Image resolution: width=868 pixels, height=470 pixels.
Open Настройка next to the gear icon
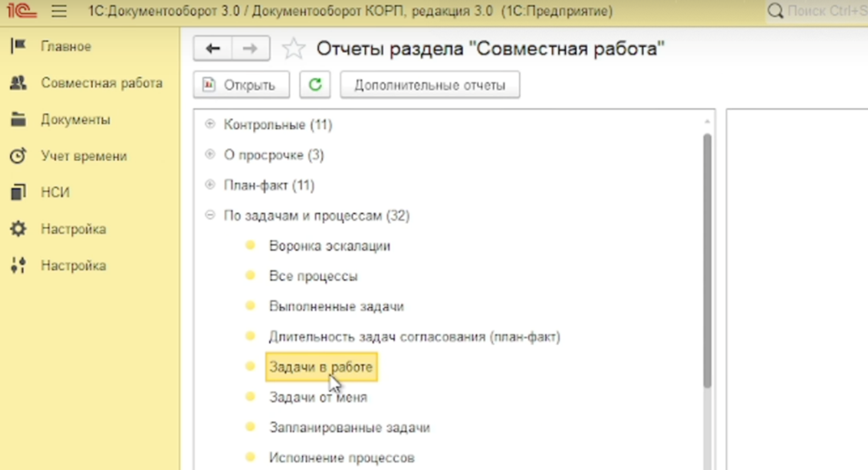(74, 229)
